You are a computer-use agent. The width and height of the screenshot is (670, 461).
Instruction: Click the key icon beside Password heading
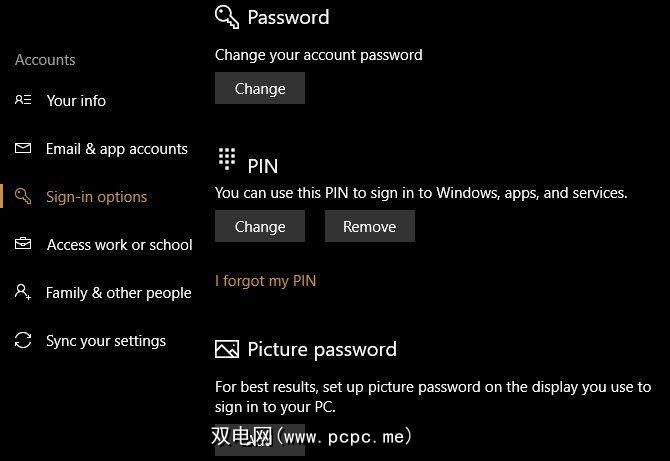pos(227,17)
